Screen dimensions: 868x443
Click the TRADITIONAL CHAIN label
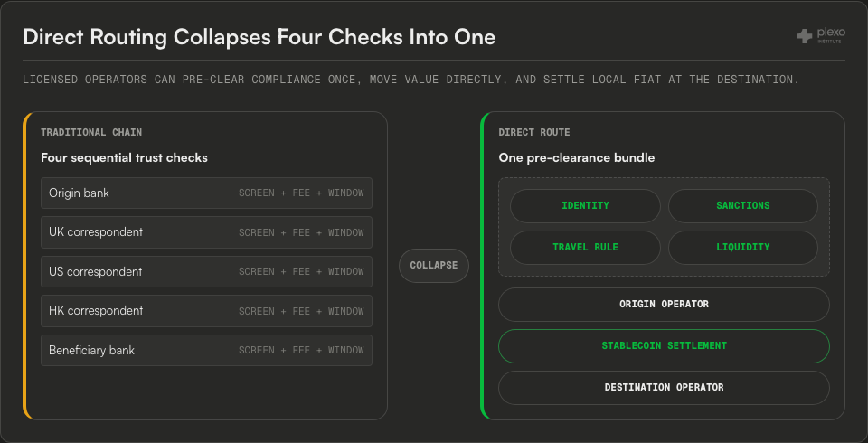point(91,132)
